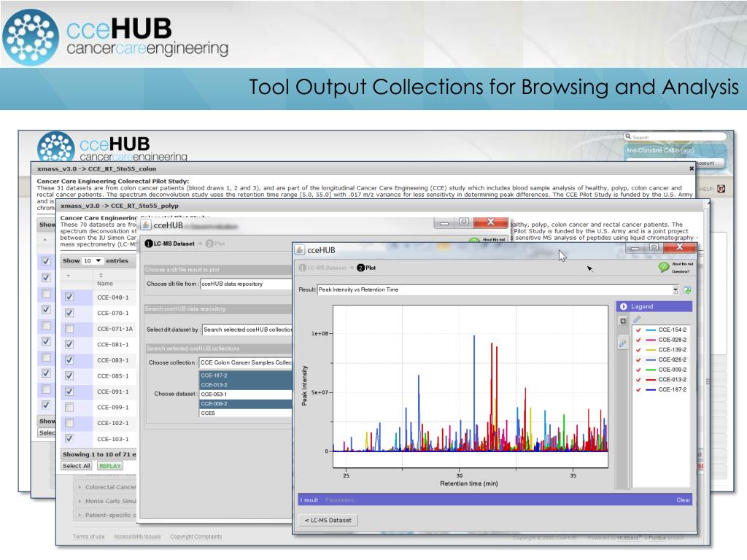Uncheck the CCE-085-1 row checkbox

coord(69,376)
